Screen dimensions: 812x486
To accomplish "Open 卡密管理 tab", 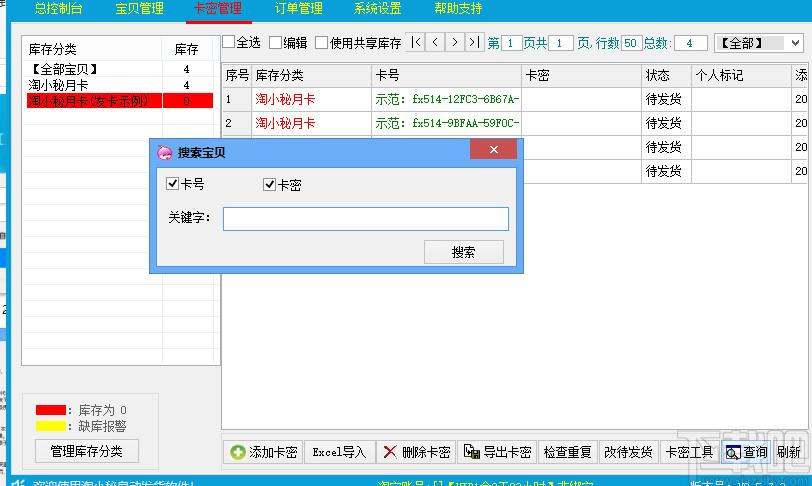I will point(218,9).
